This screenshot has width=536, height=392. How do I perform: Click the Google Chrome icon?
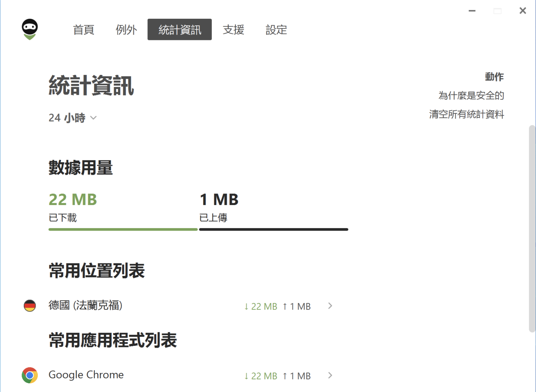pos(30,375)
